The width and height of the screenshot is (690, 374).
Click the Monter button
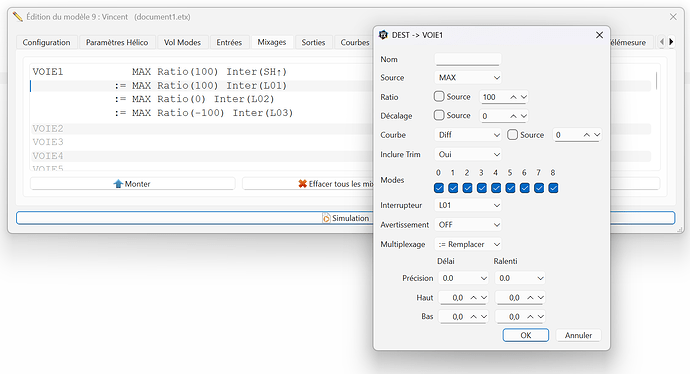pos(132,184)
